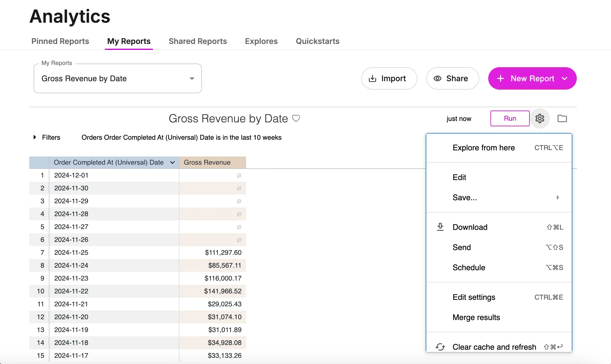Select Schedule in the menu
The image size is (611, 364).
point(499,267)
